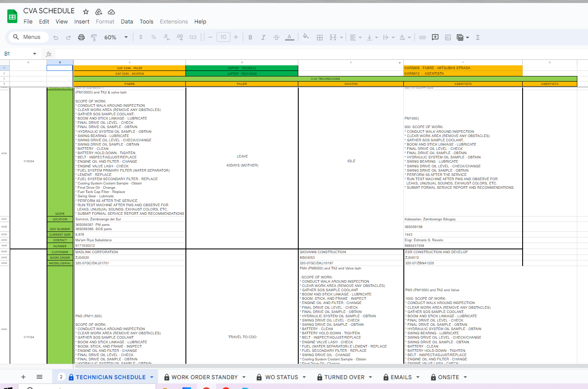
Task: Click the font size box showing 10
Action: point(223,37)
